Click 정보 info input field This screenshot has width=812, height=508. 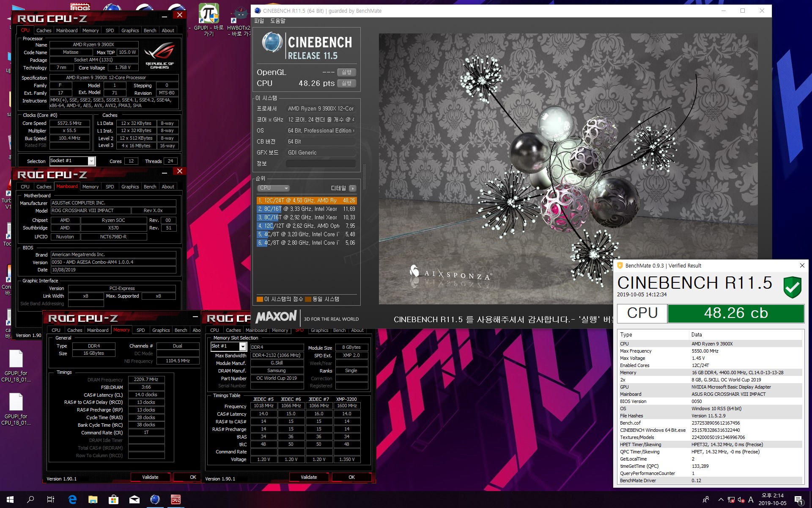321,163
